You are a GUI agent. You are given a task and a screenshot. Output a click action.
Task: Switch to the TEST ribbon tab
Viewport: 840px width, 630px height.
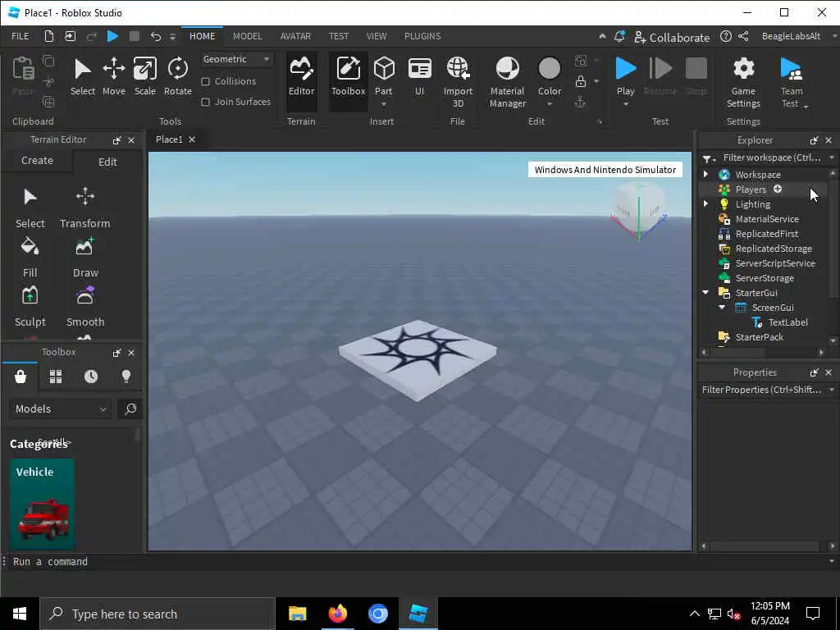pos(339,36)
